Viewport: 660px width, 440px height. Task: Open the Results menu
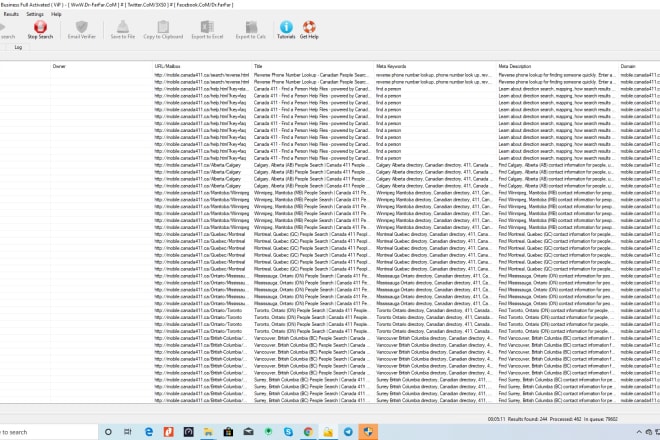(x=11, y=14)
